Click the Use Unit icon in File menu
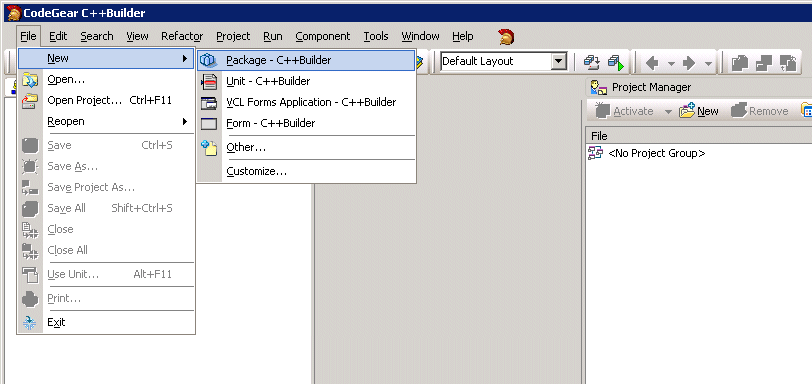This screenshot has height=384, width=812. 30,274
